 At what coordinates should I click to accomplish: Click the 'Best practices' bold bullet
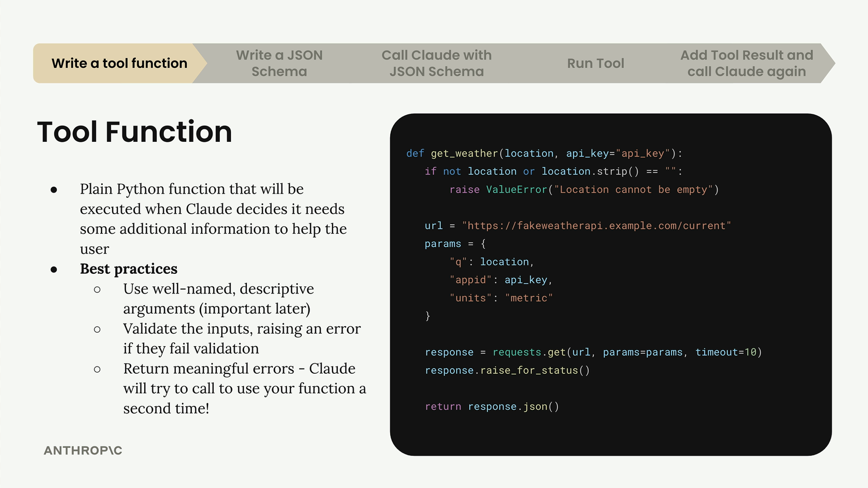coord(128,269)
